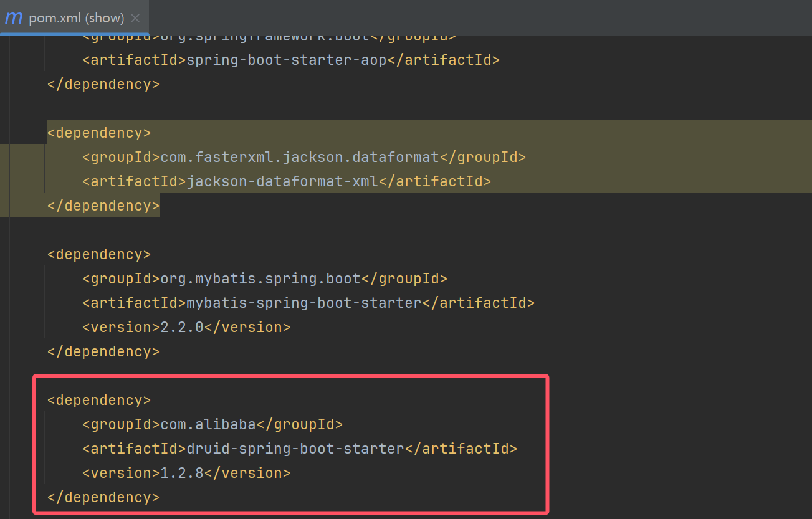Click the com.fasterxml.jackson.dataformat groupId value

click(300, 157)
